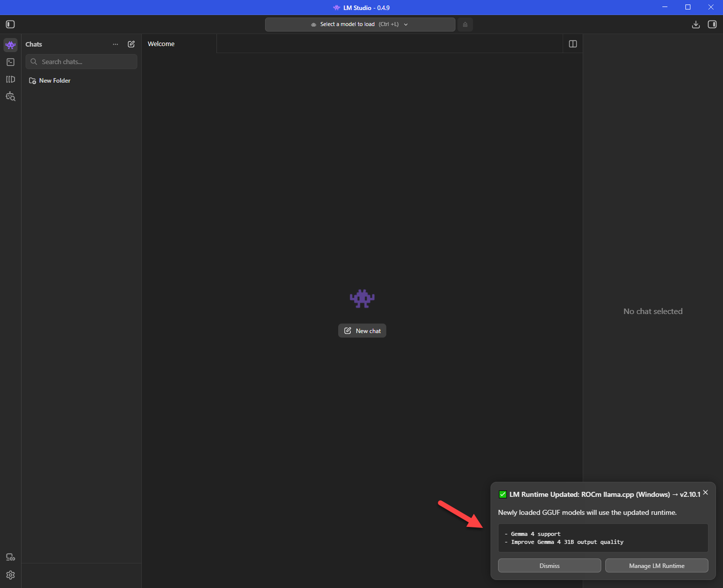Select the Welcome tab
Viewport: 723px width, 588px height.
(x=179, y=44)
